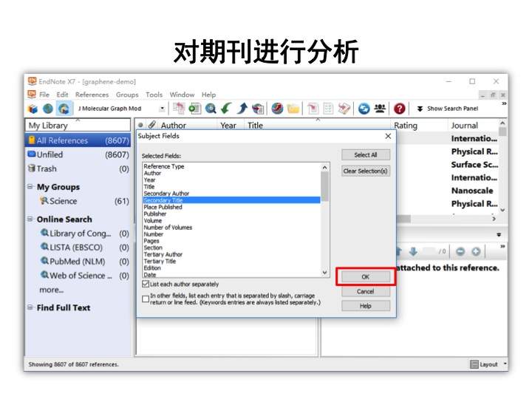Click the Clear Selection(s) button
The width and height of the screenshot is (532, 399).
(x=366, y=171)
